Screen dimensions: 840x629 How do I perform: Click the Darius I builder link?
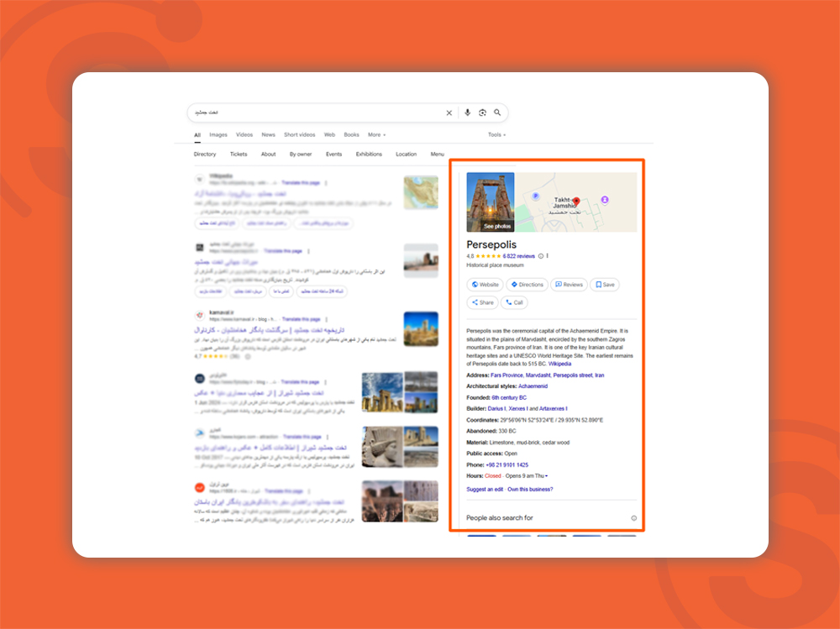(x=496, y=409)
